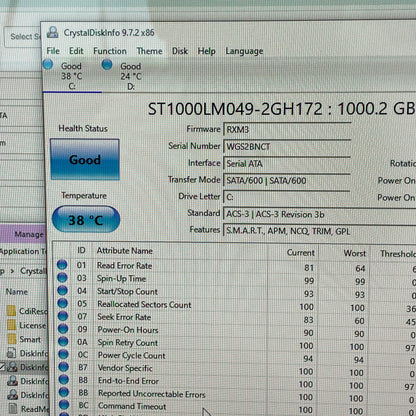Open the Disk menu
This screenshot has width=416, height=416.
click(180, 51)
